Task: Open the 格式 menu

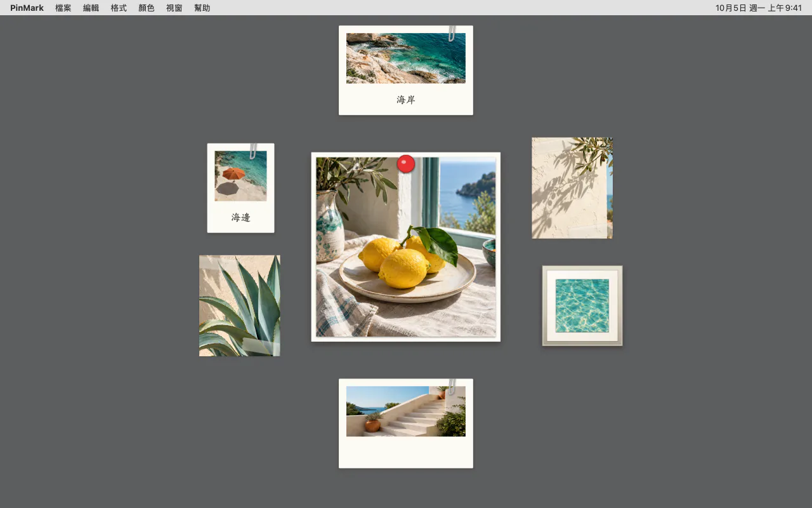Action: click(119, 8)
